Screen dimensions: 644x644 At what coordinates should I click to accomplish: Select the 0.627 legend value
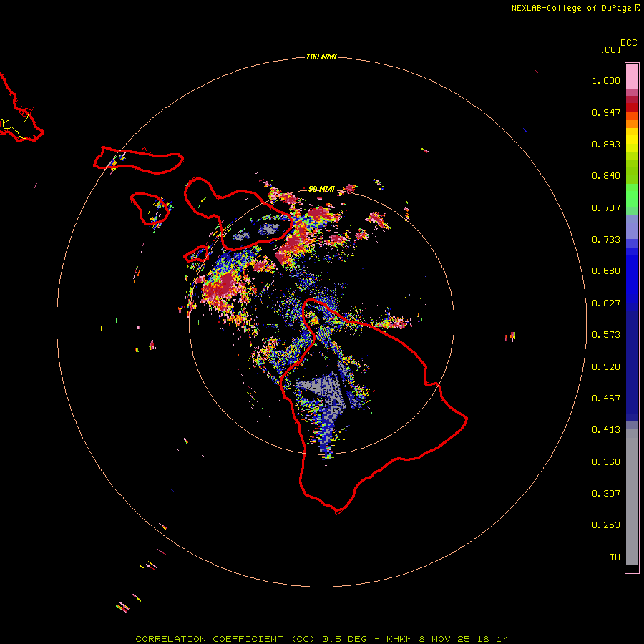click(606, 303)
